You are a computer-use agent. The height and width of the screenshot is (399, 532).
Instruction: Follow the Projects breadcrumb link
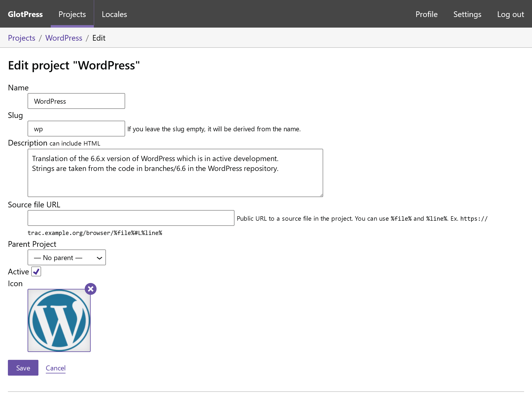point(22,38)
